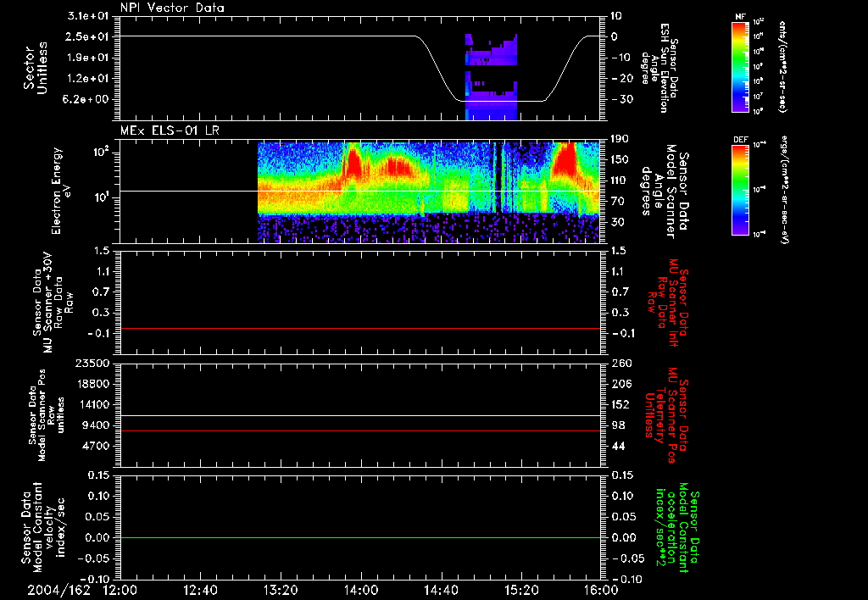
Task: Click the DEF color scale bar
Action: click(740, 191)
